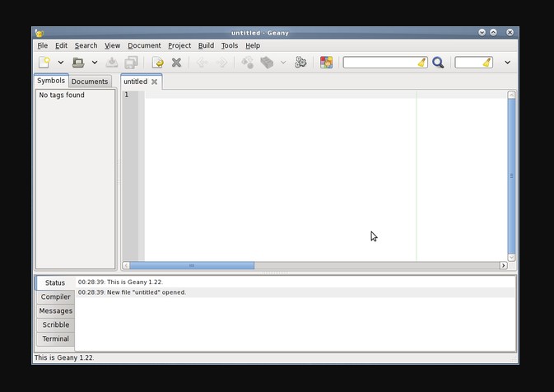Switch to the Messages tab
Screen dimensions: 554x392
click(x=56, y=311)
